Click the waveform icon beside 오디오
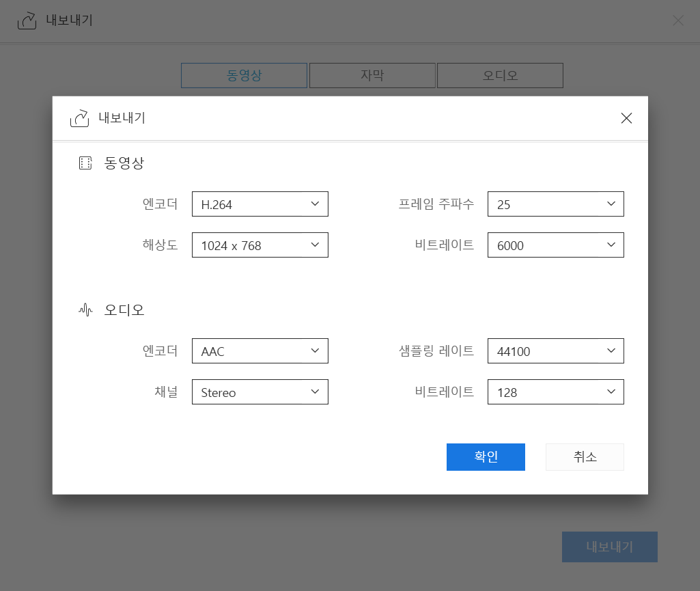Image resolution: width=700 pixels, height=591 pixels. click(85, 309)
